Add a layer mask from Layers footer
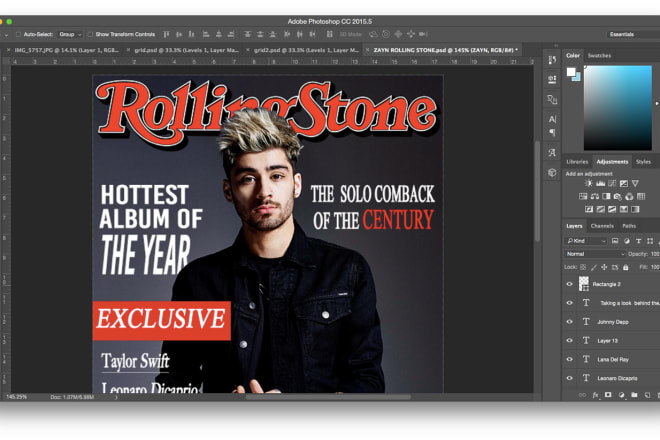Screen dimensions: 660x440 [608, 395]
